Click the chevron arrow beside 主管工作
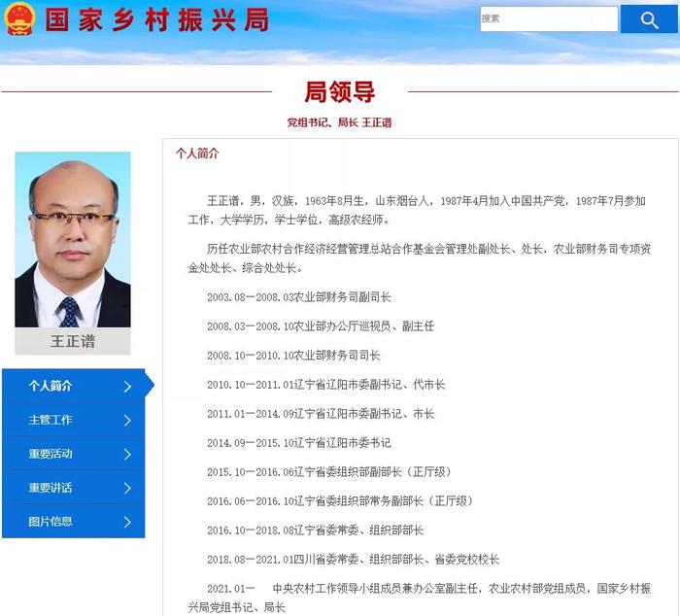 click(127, 421)
